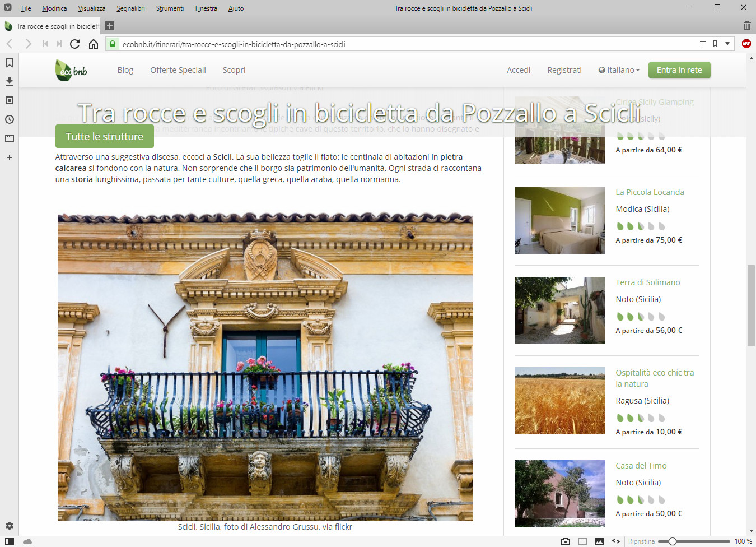Screen dimensions: 756x547
Task: Toggle page tiling in status bar
Action: tap(582, 541)
